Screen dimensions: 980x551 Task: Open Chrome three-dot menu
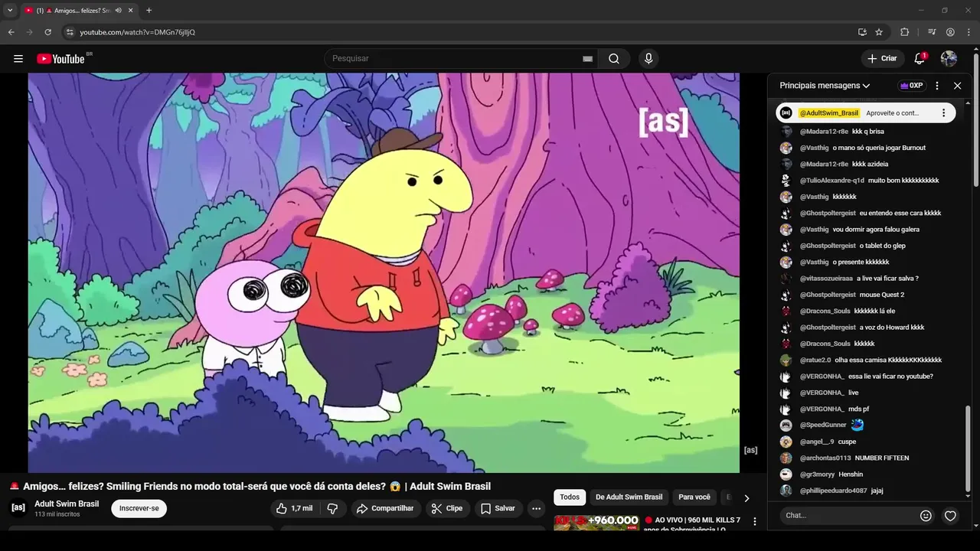[x=969, y=32]
